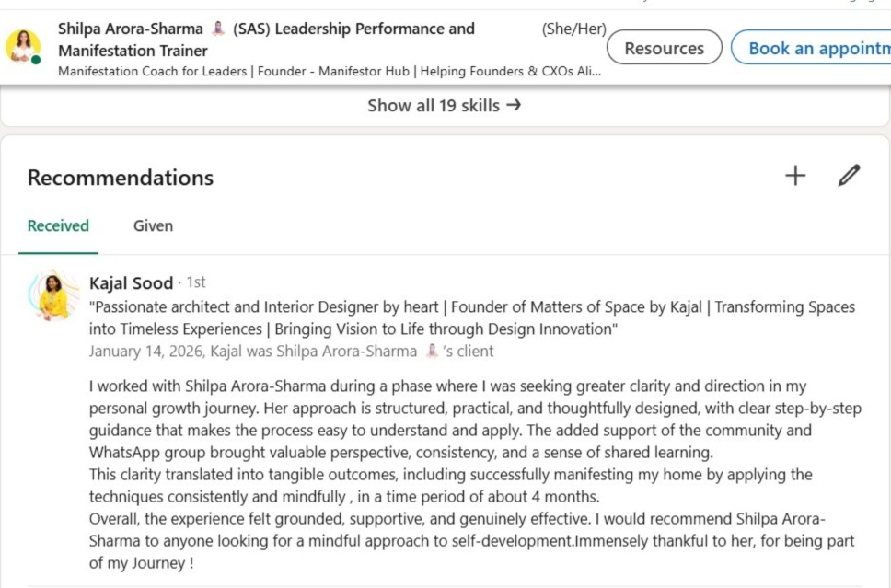Click the She/Her pronouns label
Screen dimensions: 891x588
tap(573, 29)
